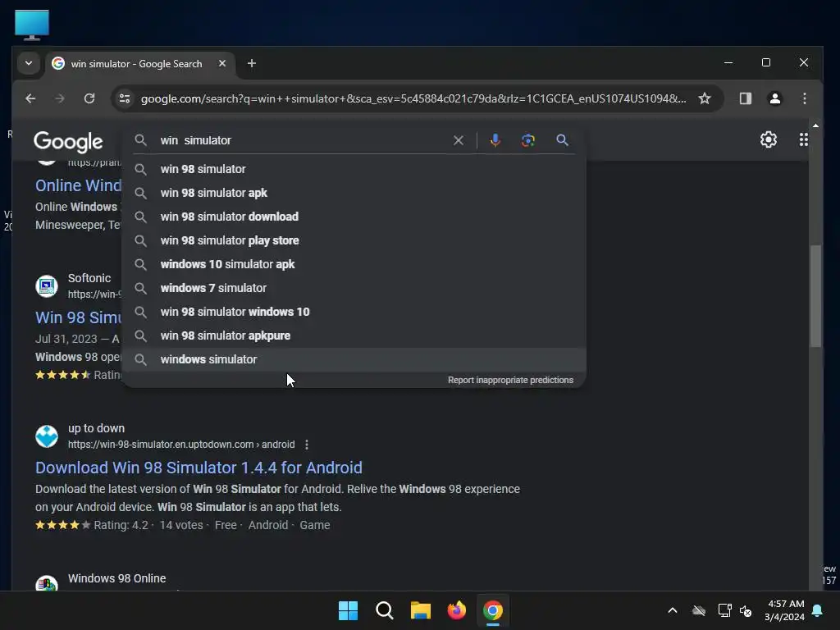Open the Chrome three-dot menu
The image size is (840, 630).
click(x=804, y=98)
